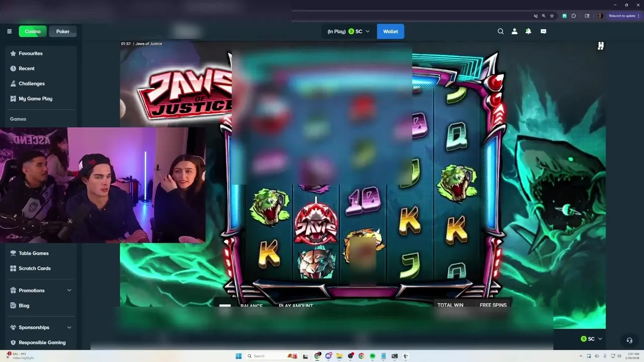Open My Game Play in the sidebar
The width and height of the screenshot is (644, 362).
(x=36, y=99)
